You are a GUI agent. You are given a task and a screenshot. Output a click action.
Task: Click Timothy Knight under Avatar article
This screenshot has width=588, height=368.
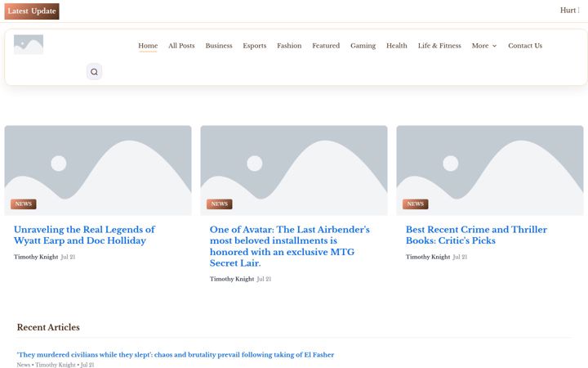click(232, 279)
